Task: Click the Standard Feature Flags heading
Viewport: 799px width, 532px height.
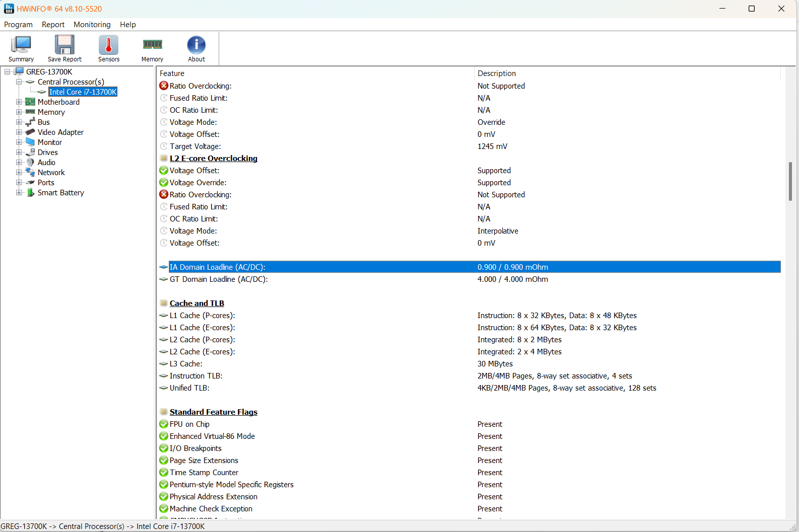Action: coord(213,412)
